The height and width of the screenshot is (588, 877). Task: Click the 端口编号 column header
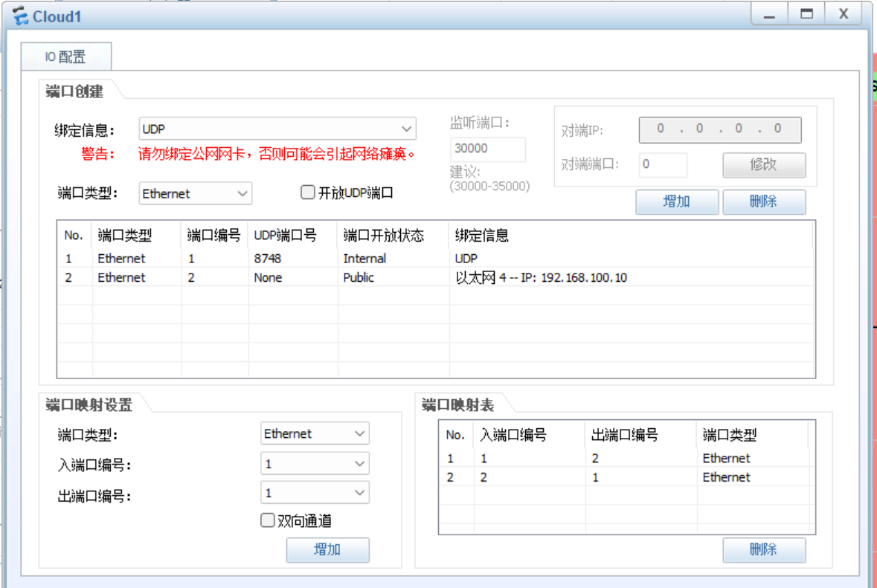coord(214,236)
